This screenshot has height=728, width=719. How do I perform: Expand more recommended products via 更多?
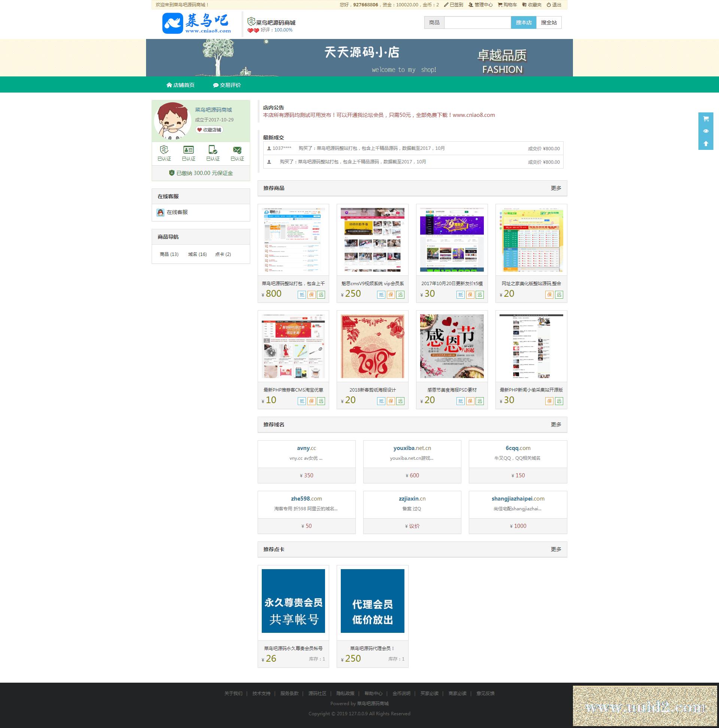(x=555, y=188)
